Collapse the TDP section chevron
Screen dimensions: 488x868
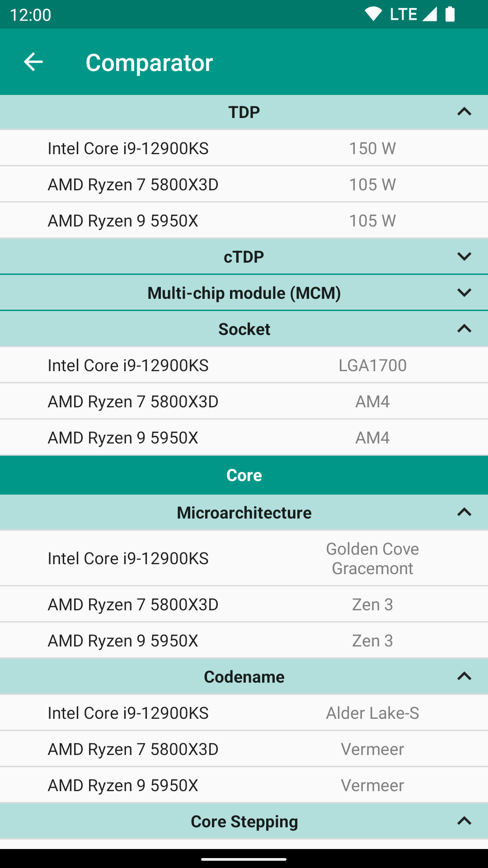tap(464, 112)
